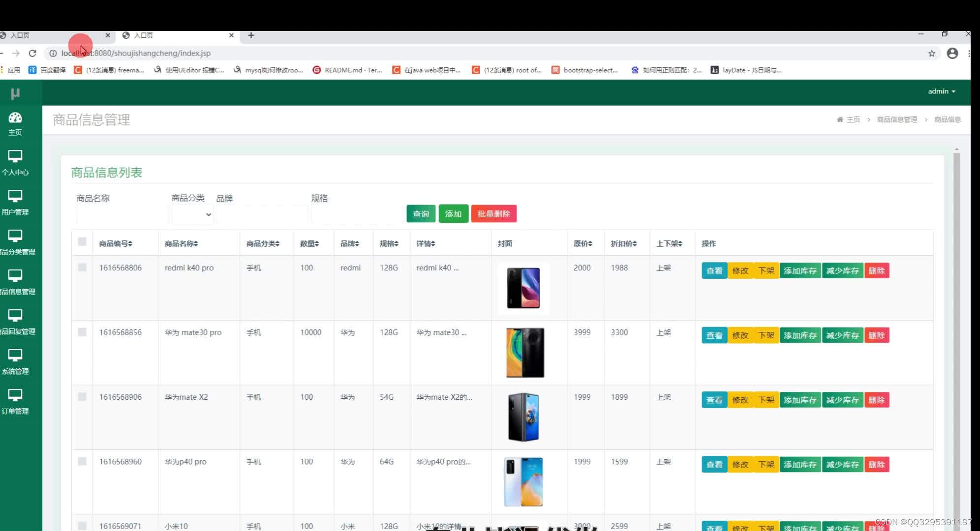Focus the 规格 search input
Viewport: 980px width, 531px height.
click(357, 215)
